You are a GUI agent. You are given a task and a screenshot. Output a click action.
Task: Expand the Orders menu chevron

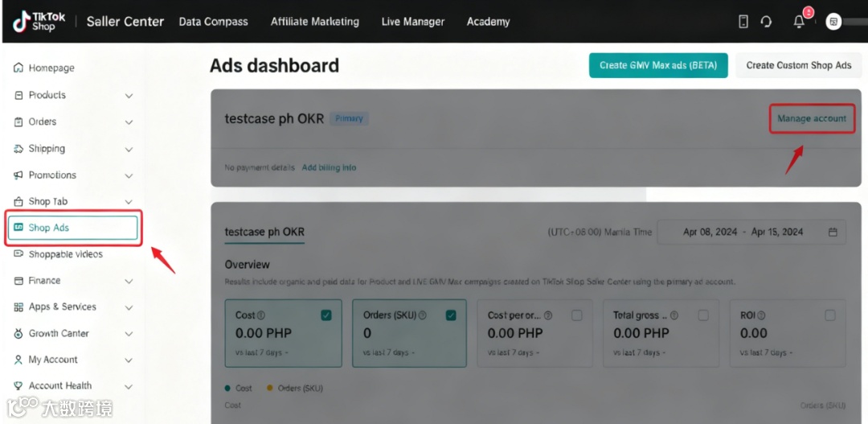129,122
